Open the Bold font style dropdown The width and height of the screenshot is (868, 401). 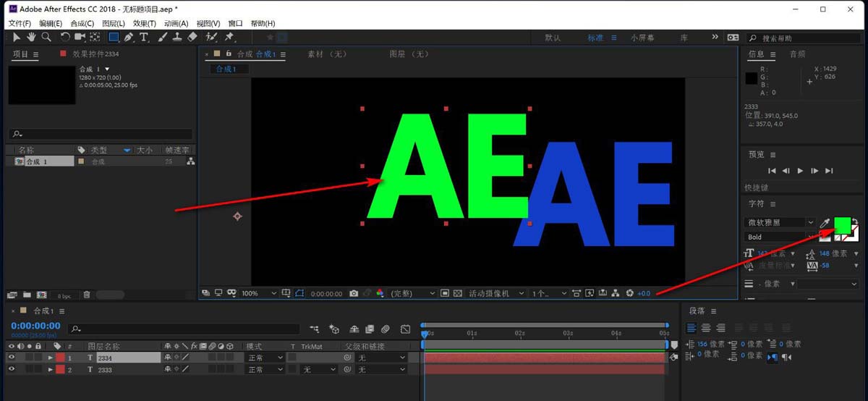(x=780, y=237)
